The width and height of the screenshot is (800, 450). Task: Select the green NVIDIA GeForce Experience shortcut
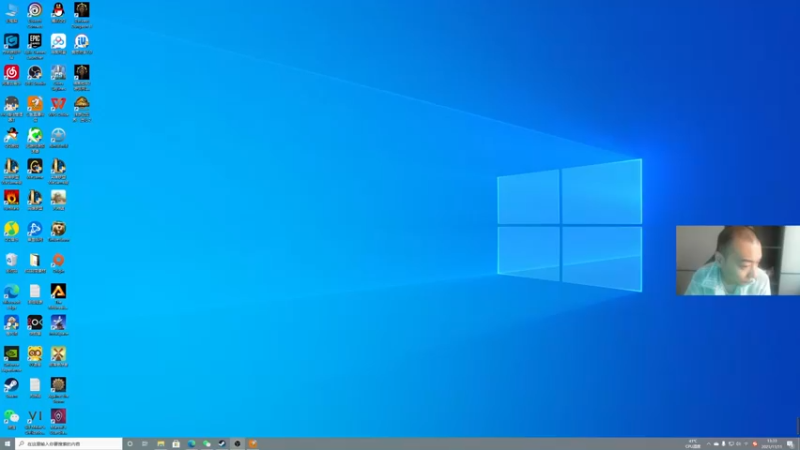pos(11,359)
